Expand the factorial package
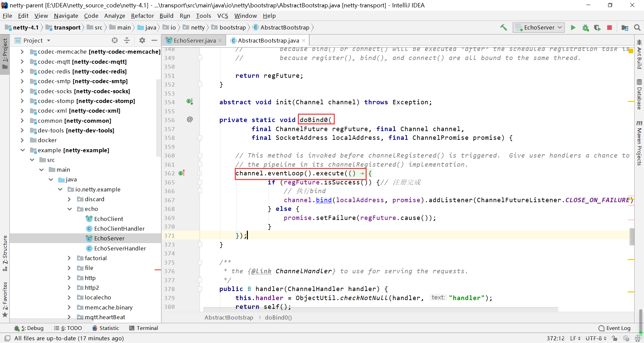This screenshot has width=644, height=343. [69, 258]
